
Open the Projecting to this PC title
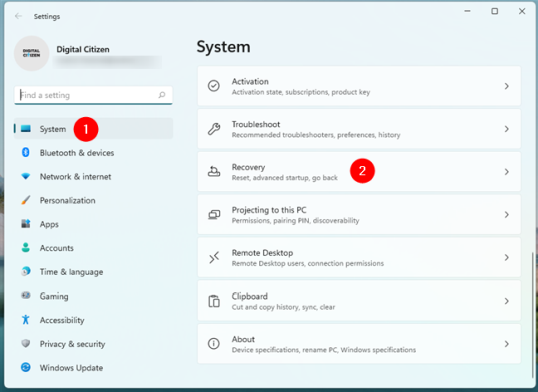269,210
